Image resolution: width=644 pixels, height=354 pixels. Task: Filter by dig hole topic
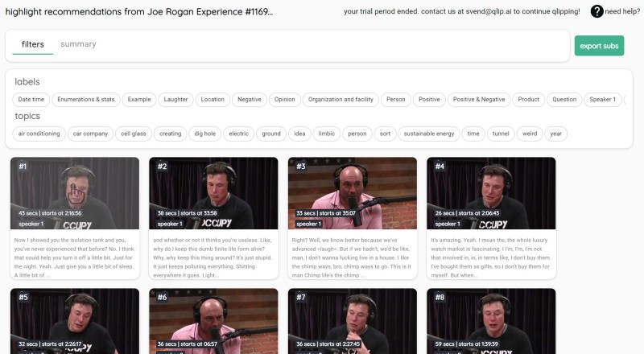(x=205, y=134)
